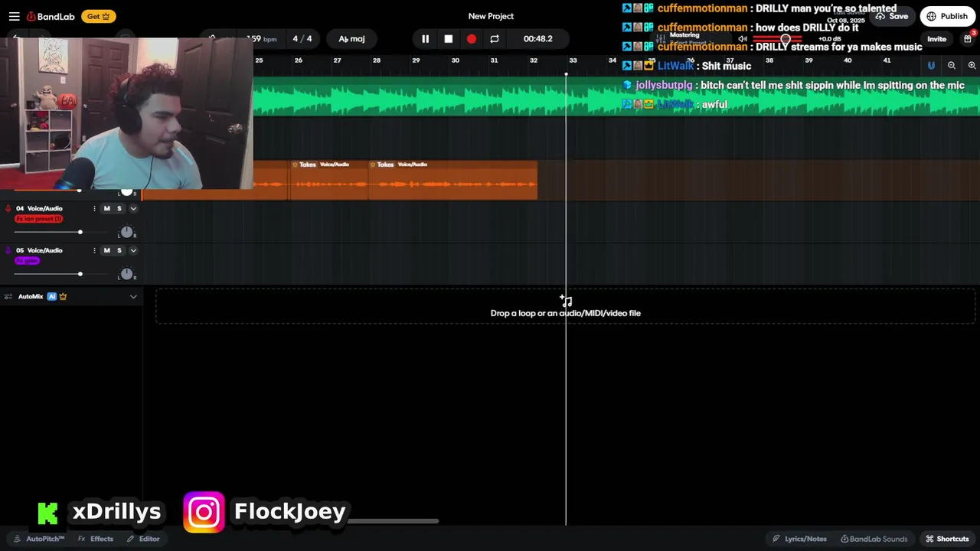Screen dimensions: 980x551
Task: Solo track 04 Voice/Audio
Action: (x=119, y=208)
